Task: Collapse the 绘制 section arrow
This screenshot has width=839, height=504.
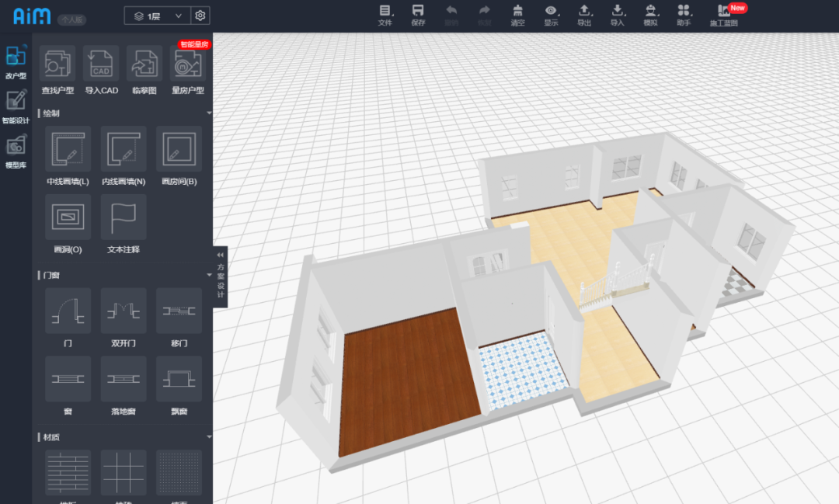Action: (x=209, y=113)
